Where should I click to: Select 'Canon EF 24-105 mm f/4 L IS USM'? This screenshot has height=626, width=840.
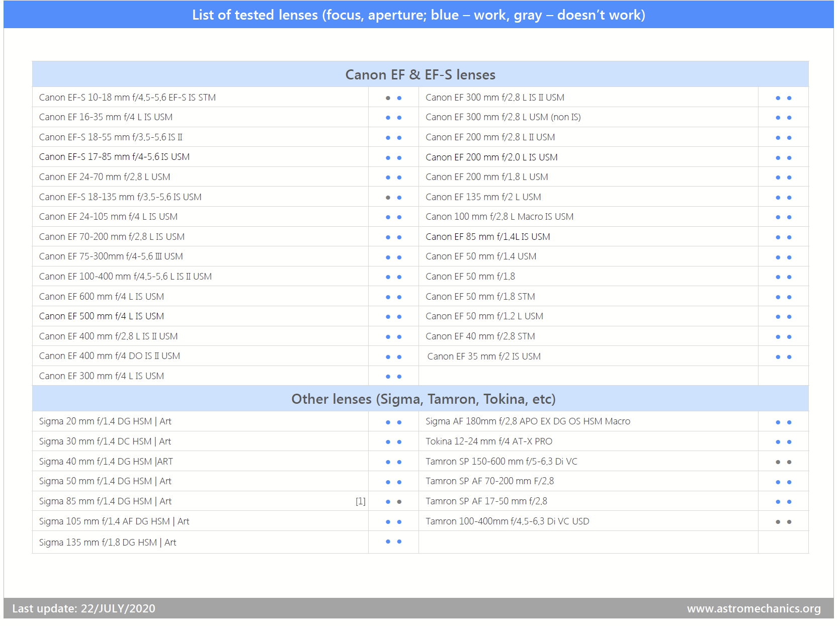(x=108, y=217)
